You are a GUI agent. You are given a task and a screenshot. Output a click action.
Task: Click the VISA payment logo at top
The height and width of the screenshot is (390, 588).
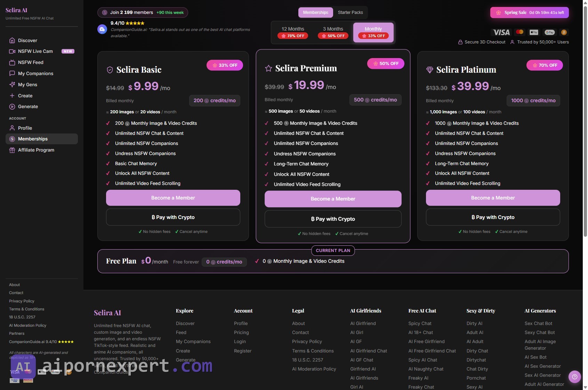pyautogui.click(x=501, y=32)
